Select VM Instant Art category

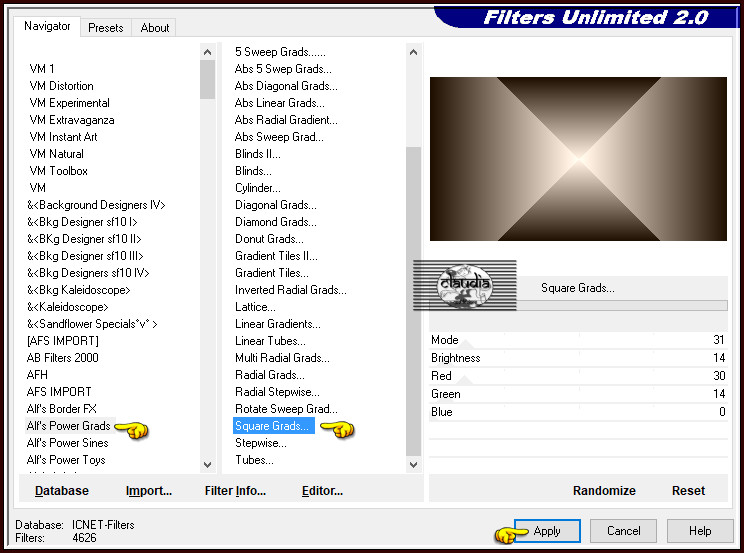[x=63, y=137]
